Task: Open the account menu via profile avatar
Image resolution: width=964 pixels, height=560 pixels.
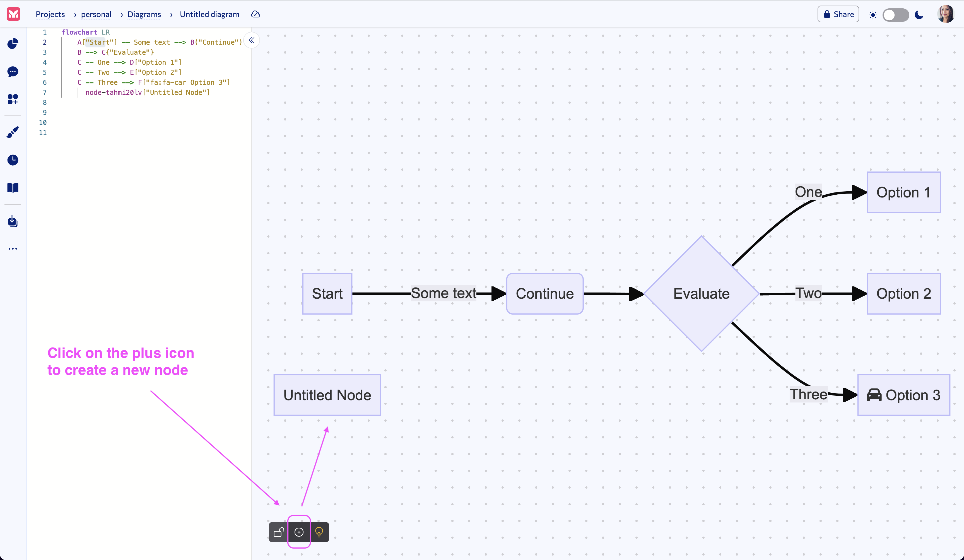Action: tap(946, 14)
